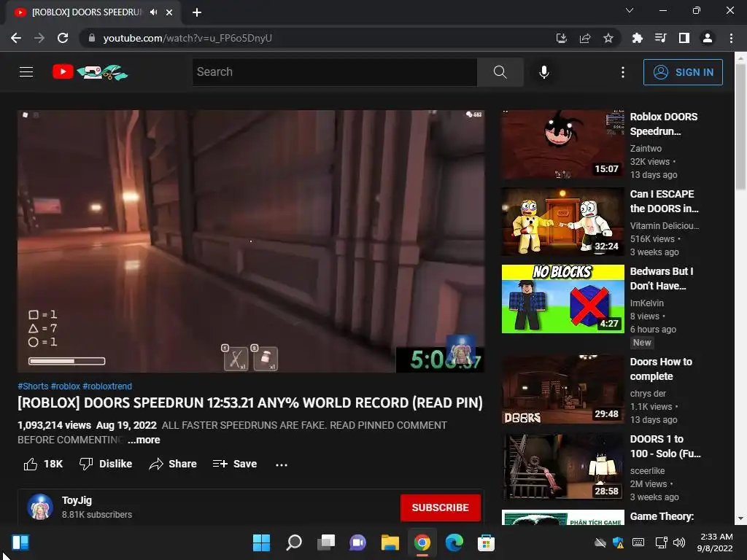The image size is (747, 560).
Task: Share this page icon in address bar
Action: (585, 38)
